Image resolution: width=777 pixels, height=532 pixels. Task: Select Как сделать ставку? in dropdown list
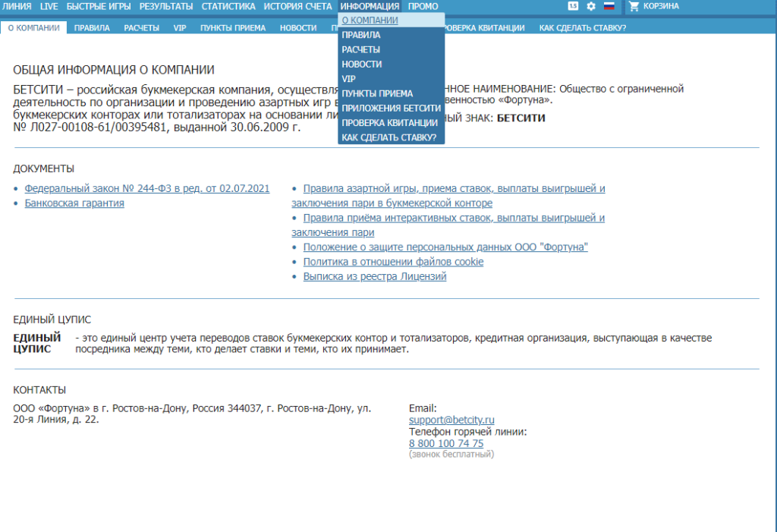tap(389, 137)
